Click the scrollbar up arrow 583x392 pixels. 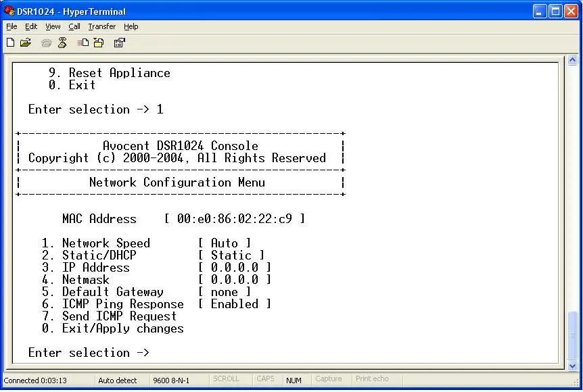click(x=573, y=60)
